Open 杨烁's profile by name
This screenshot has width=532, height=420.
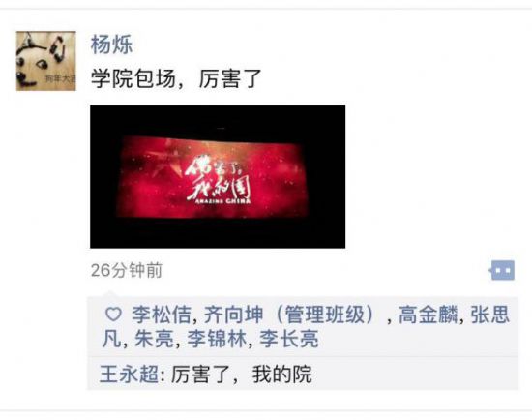[111, 45]
